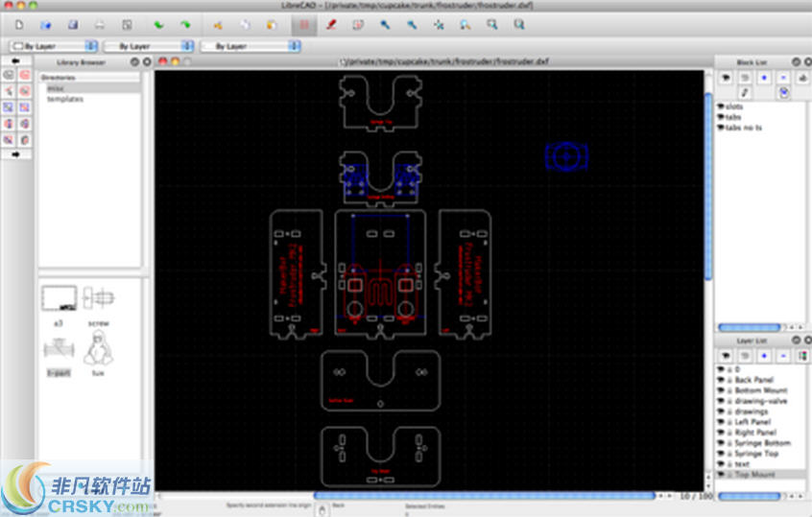The image size is (812, 517).
Task: Add a new block in Block List
Action: tap(764, 78)
